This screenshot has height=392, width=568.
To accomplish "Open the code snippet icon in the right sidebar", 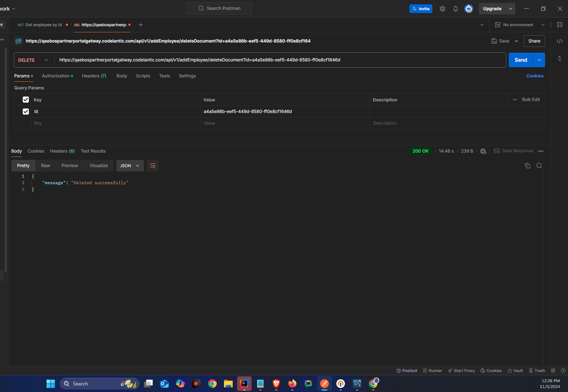I will (x=560, y=41).
